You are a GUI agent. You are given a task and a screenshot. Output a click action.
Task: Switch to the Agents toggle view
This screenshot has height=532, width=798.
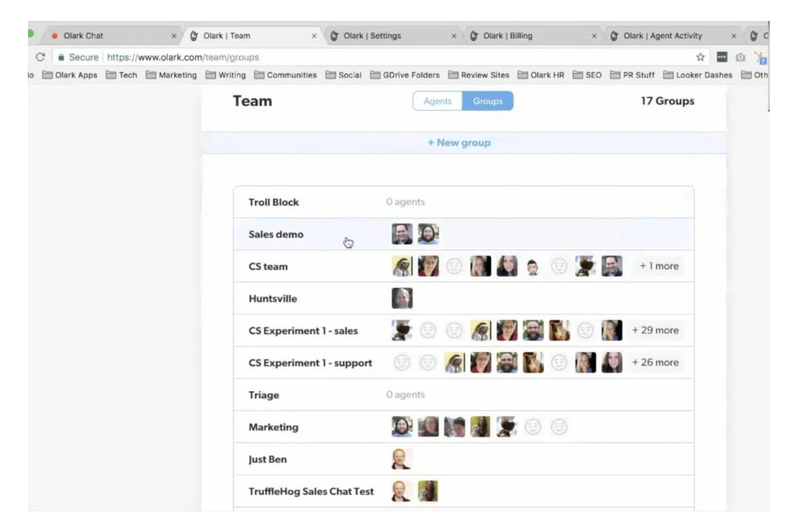pos(437,101)
